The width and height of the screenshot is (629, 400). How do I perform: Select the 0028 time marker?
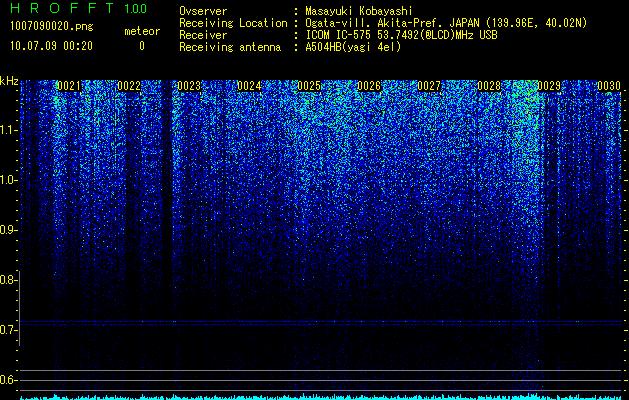coord(489,86)
